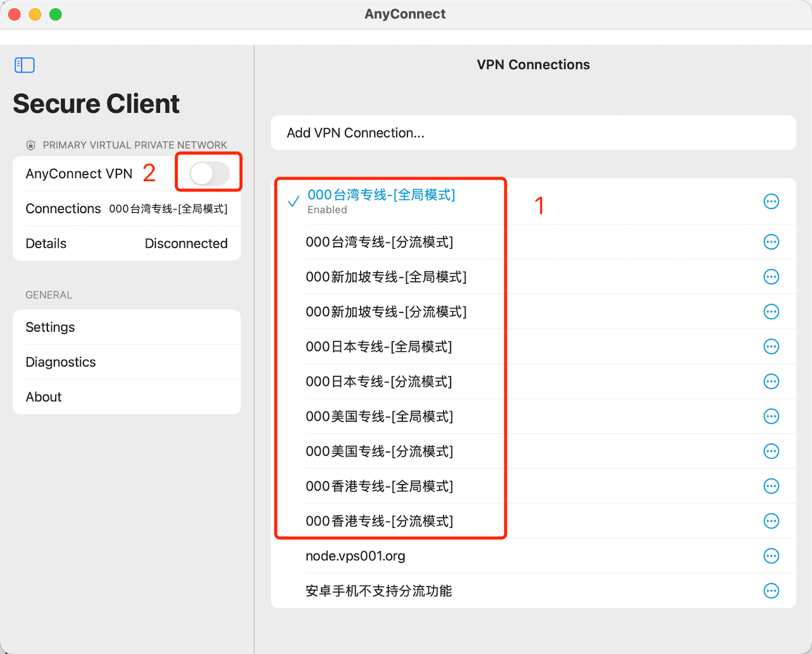Select the 000美国专线-[全局模式] connection
Image resolution: width=812 pixels, height=654 pixels.
379,417
